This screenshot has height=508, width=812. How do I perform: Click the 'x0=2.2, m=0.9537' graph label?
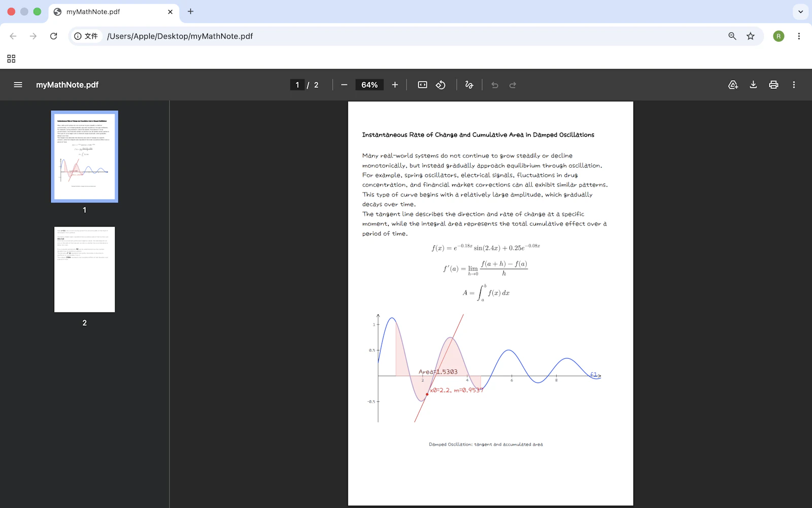click(456, 390)
